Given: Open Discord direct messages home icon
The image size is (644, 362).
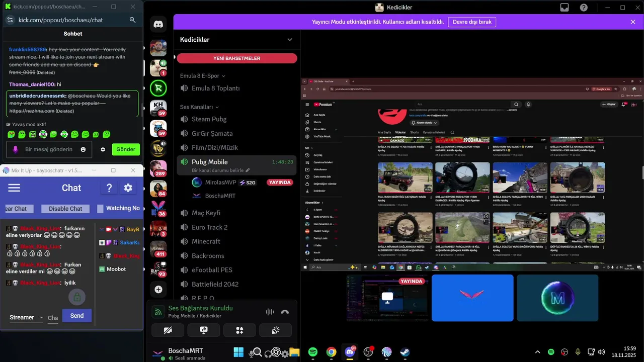Looking at the screenshot, I should point(158,24).
